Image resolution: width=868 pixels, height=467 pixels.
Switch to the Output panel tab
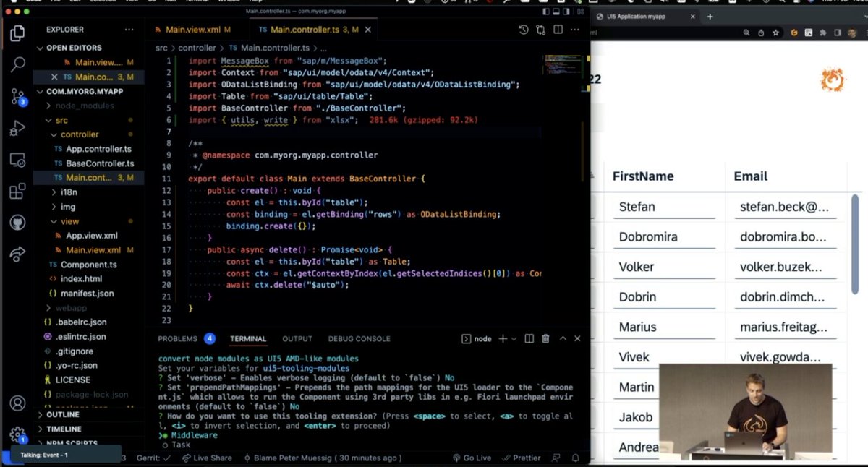click(x=297, y=338)
